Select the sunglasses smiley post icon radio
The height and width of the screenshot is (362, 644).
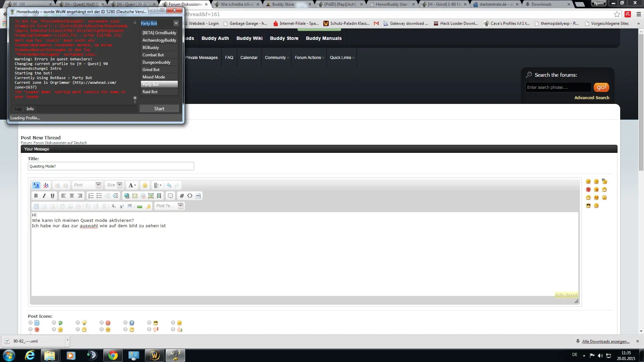(x=149, y=322)
